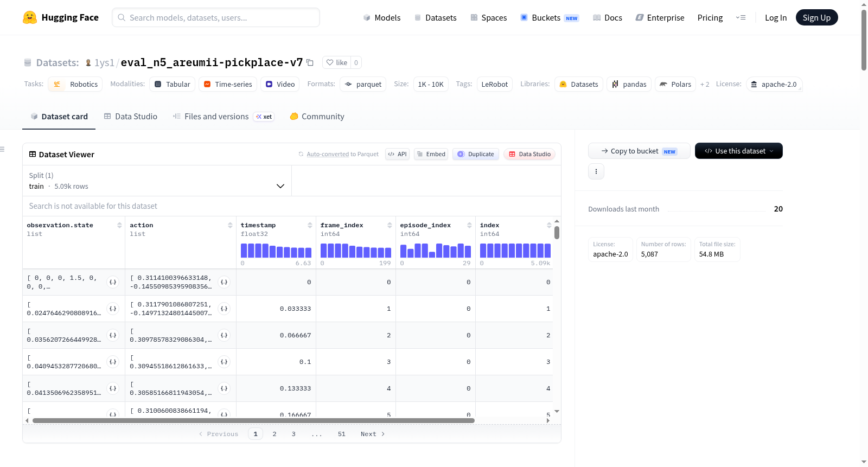Switch to Dataset card tab
Screen dimensions: 868x467
point(59,117)
